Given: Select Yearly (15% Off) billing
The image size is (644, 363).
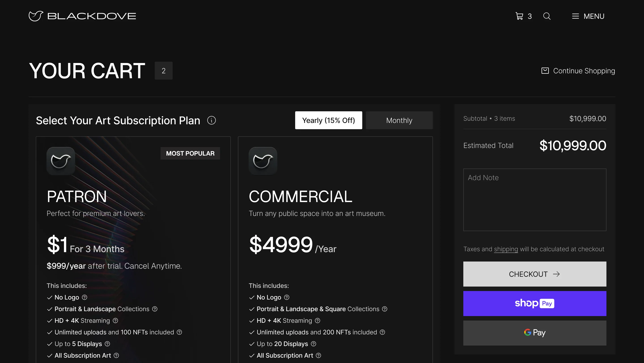Looking at the screenshot, I should pyautogui.click(x=328, y=120).
